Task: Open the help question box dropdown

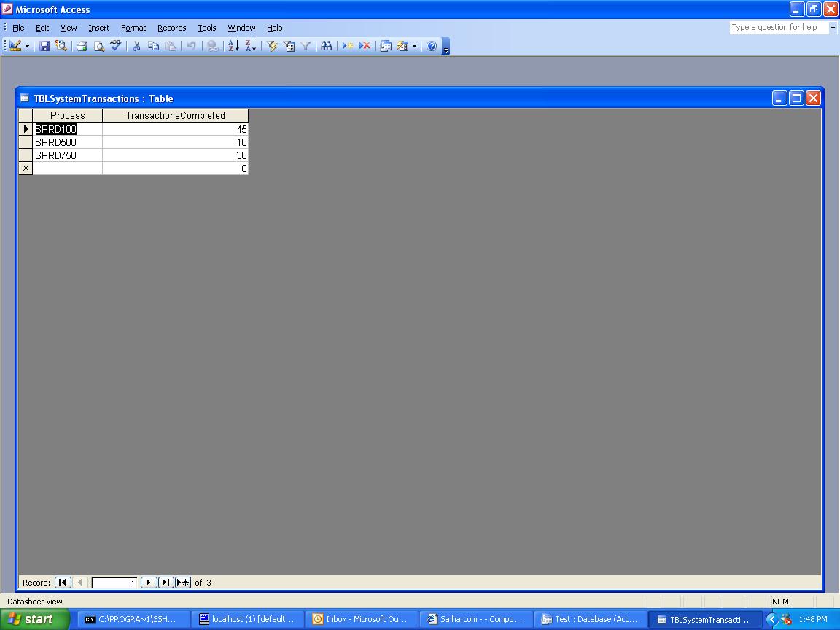Action: pos(833,28)
